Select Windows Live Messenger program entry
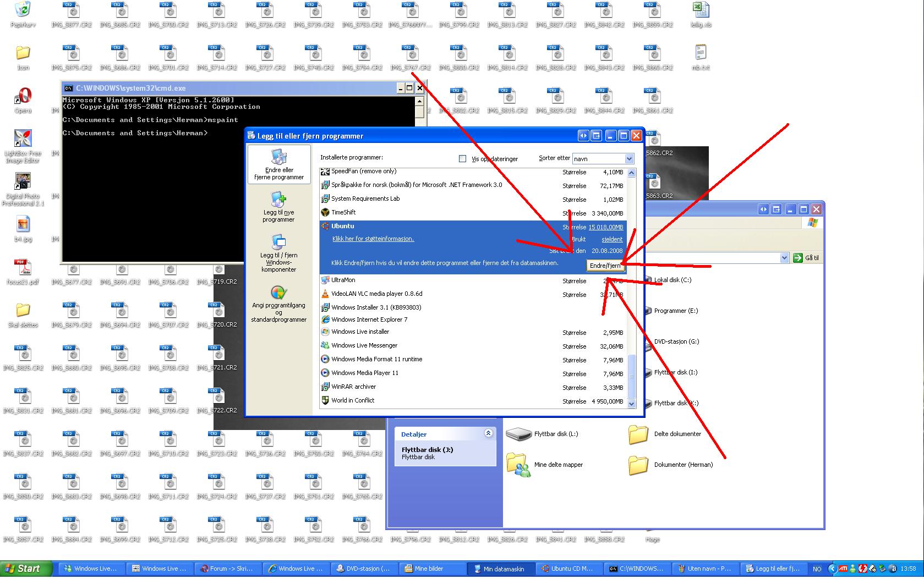Viewport: 924px width, 579px height. click(473, 346)
